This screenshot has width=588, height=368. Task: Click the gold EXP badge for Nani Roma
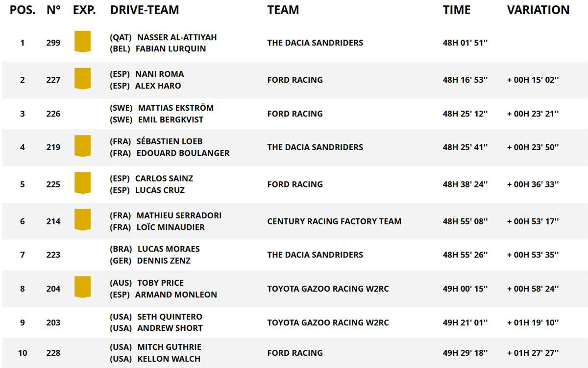tap(82, 78)
